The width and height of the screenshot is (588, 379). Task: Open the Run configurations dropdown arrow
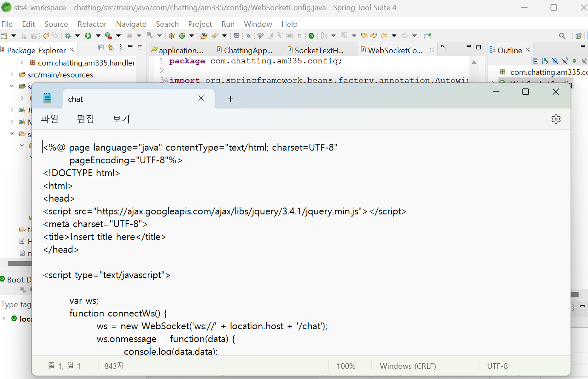(98, 36)
